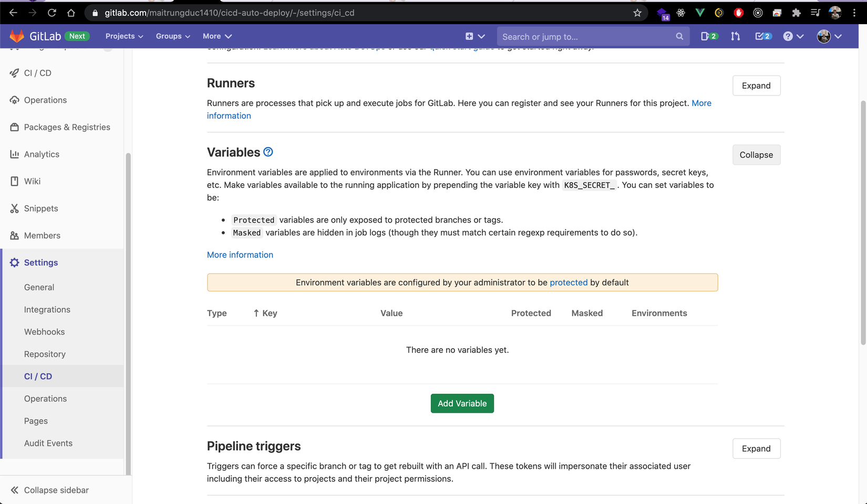
Task: Reload the page
Action: [x=51, y=13]
